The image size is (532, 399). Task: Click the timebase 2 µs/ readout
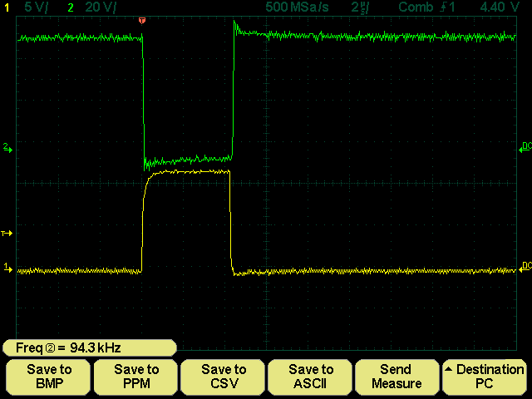tap(360, 7)
